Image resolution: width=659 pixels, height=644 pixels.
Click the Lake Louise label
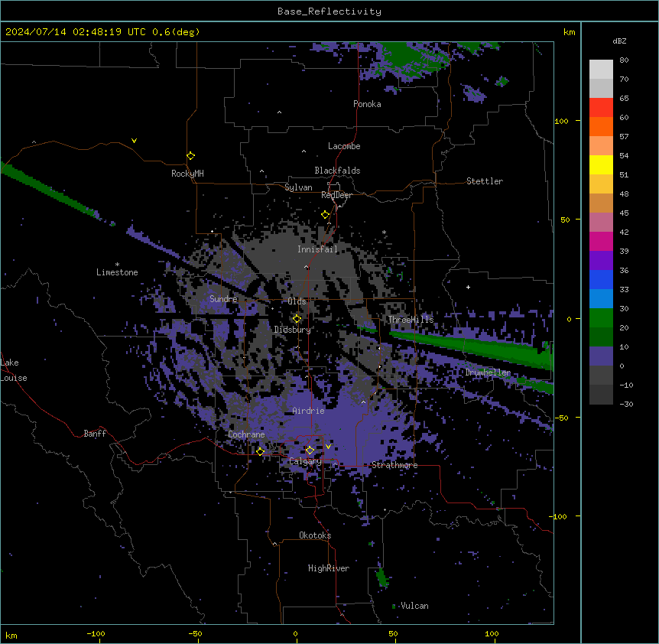pos(14,370)
